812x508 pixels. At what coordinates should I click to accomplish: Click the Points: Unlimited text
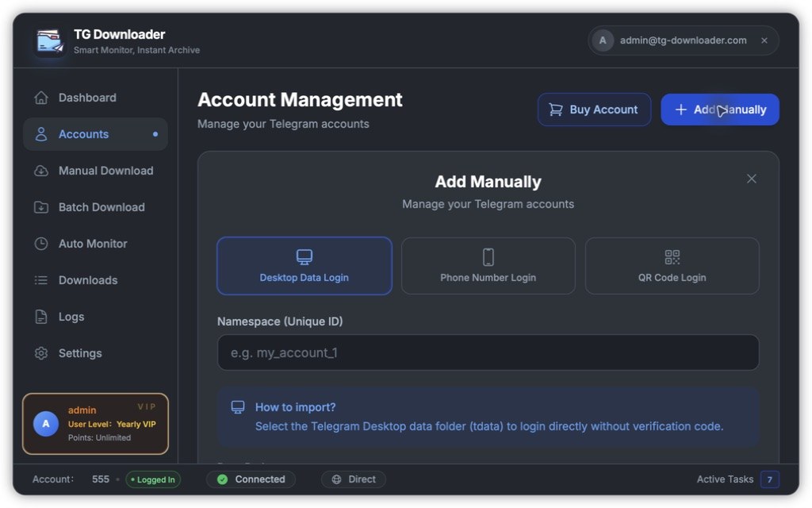[x=99, y=438]
